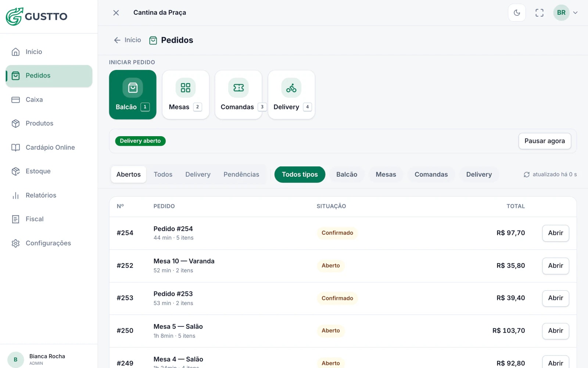Viewport: 588px width, 368px height.
Task: Filter orders by Mesas type
Action: 386,174
